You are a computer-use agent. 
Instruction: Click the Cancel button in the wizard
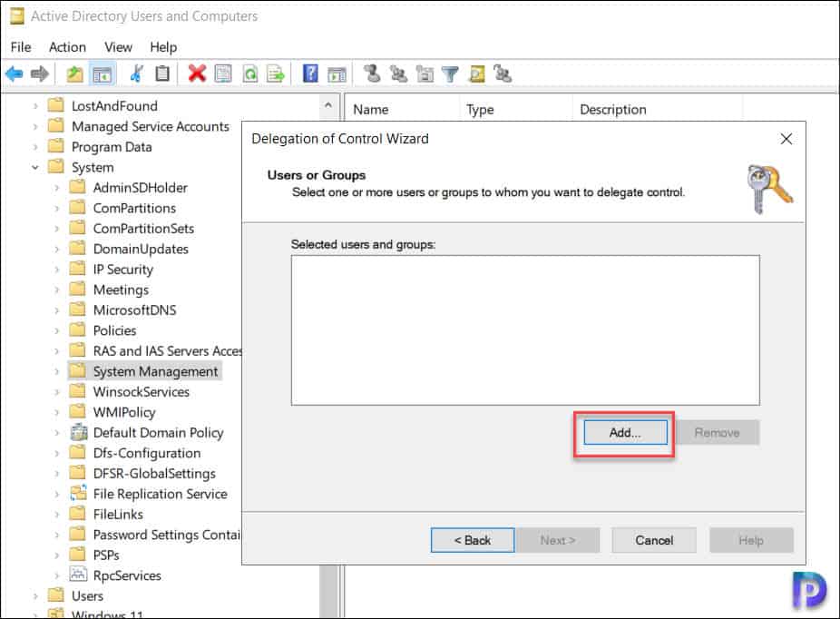coord(653,540)
